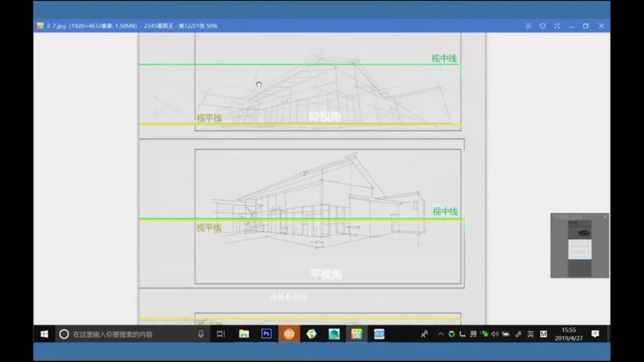The image size is (644, 362).
Task: Toggle fullscreen view icon in title bar
Action: pyautogui.click(x=557, y=26)
